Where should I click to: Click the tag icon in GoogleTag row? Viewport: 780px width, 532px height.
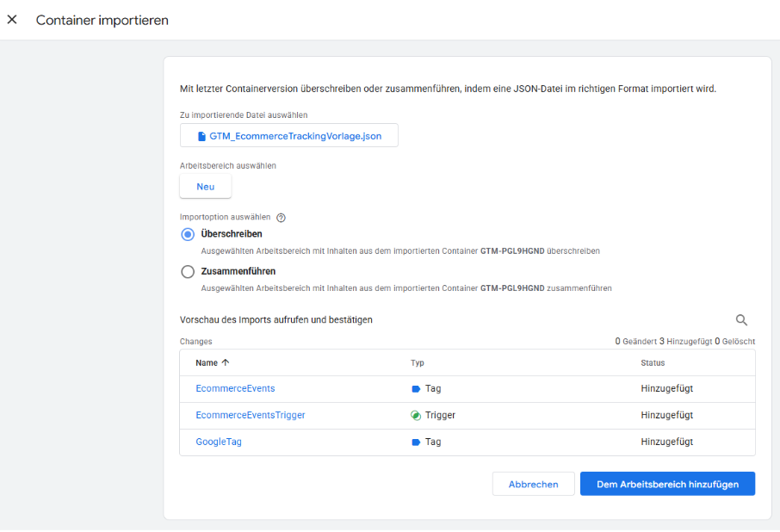pyautogui.click(x=416, y=442)
